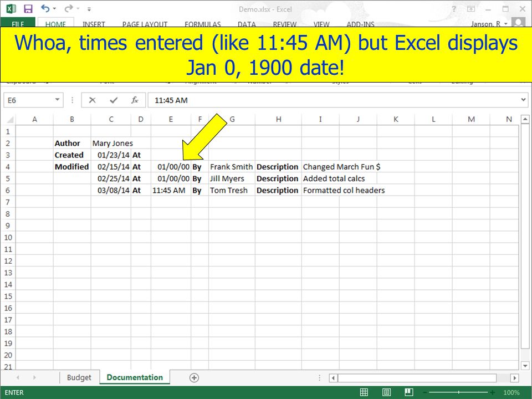
Task: Switch to the HOME ribbon tab
Action: click(x=55, y=23)
